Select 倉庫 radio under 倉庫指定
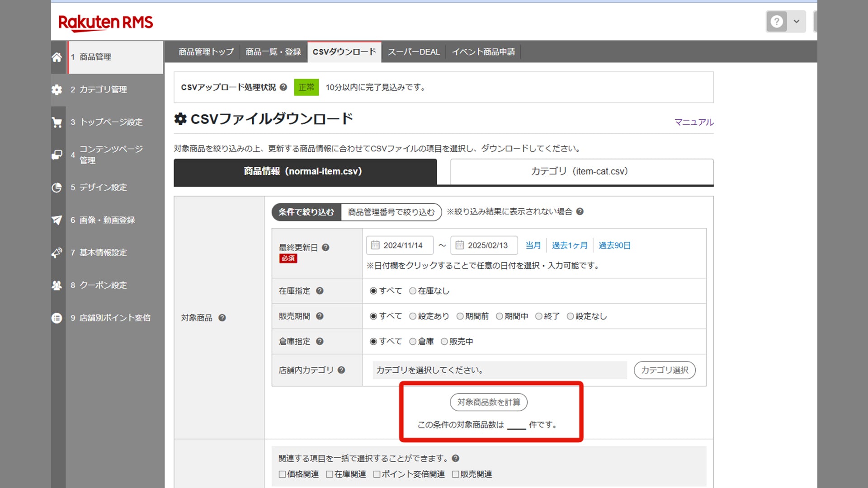The image size is (868, 488). [x=413, y=342]
